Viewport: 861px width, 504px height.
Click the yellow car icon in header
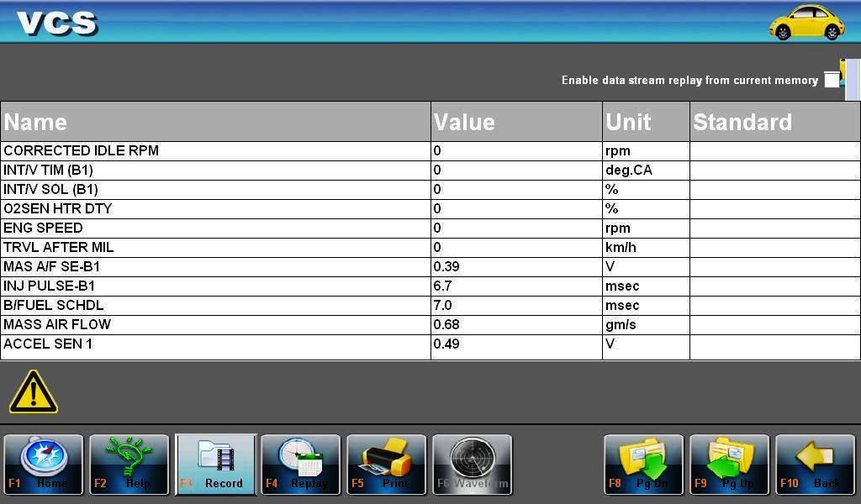click(806, 22)
